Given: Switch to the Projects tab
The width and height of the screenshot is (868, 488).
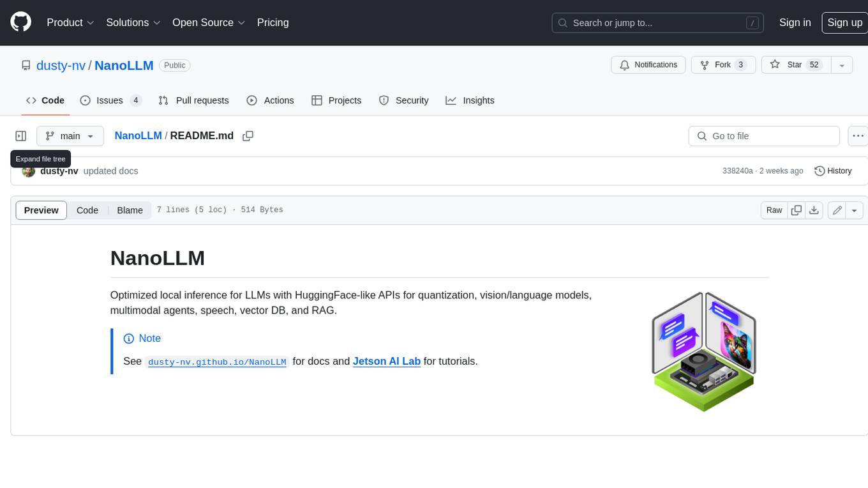Looking at the screenshot, I should point(336,100).
